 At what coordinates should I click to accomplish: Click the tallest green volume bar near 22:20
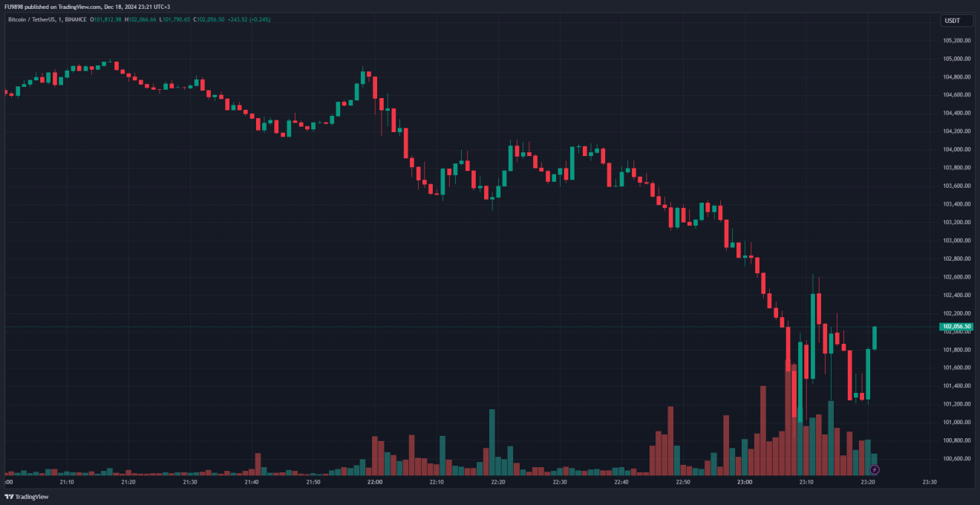pos(491,442)
